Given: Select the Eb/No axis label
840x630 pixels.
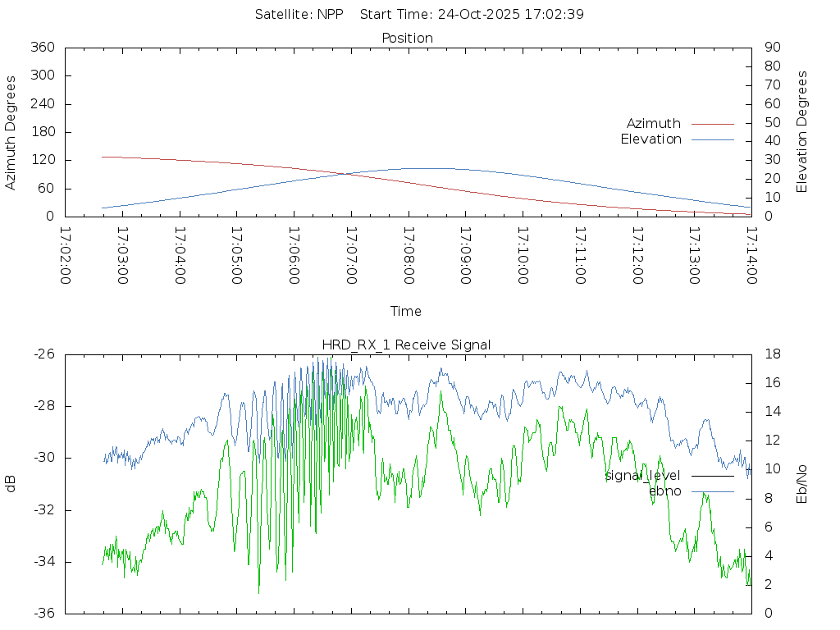Looking at the screenshot, I should coord(802,484).
